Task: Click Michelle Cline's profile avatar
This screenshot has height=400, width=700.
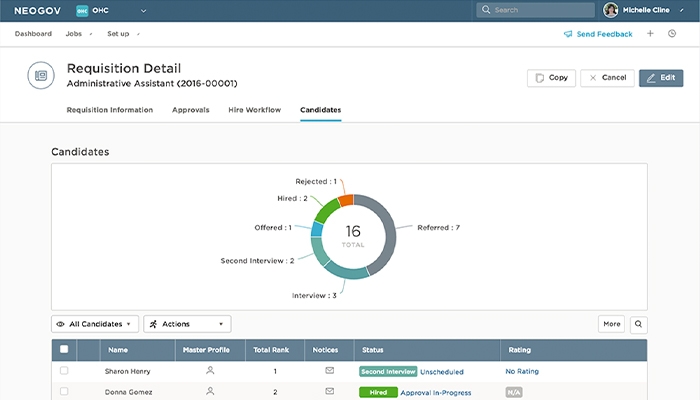Action: [610, 10]
